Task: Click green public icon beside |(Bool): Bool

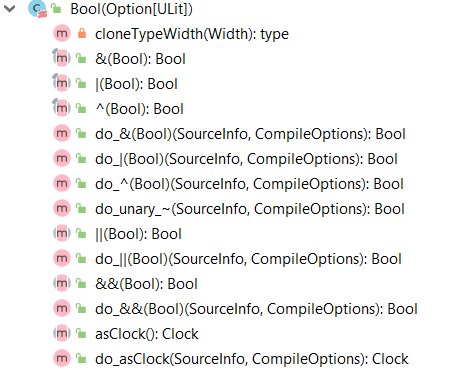Action: point(81,83)
